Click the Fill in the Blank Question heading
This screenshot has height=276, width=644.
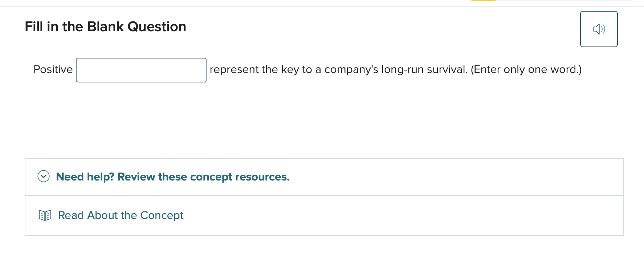(x=105, y=27)
